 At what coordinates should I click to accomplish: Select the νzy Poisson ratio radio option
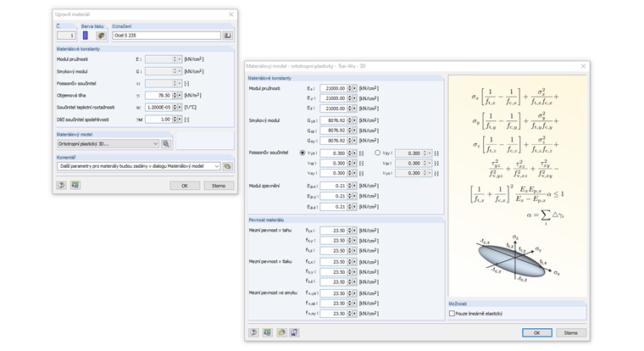377,153
